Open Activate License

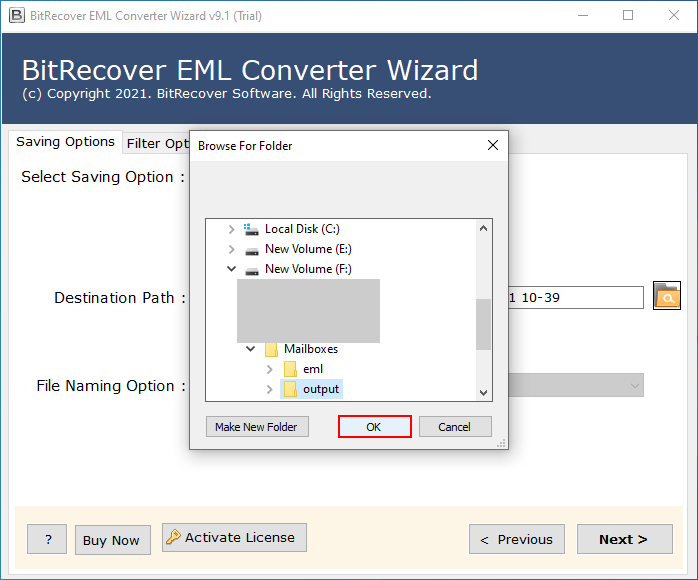(234, 538)
